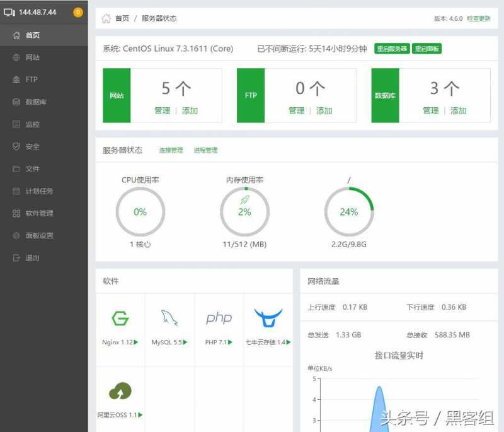This screenshot has width=504, height=432.
Task: Click the 七牛云存储 bull logo icon
Action: [x=268, y=318]
